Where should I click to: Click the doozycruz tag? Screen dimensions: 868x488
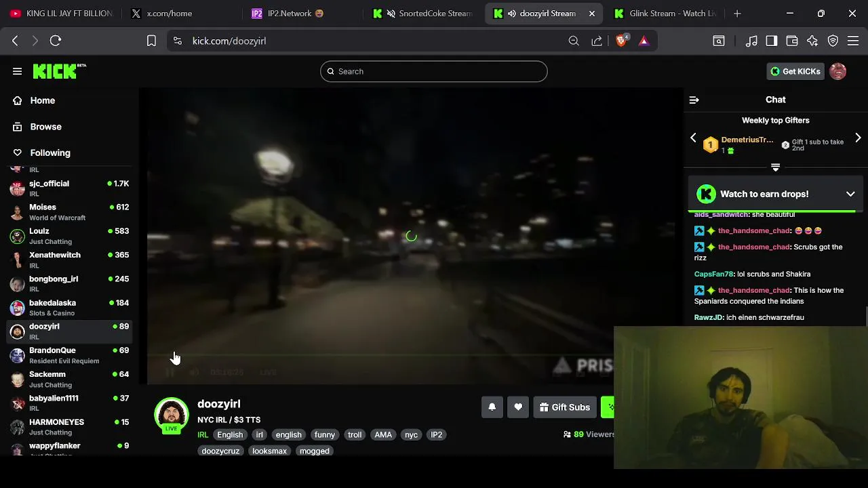[220, 451]
